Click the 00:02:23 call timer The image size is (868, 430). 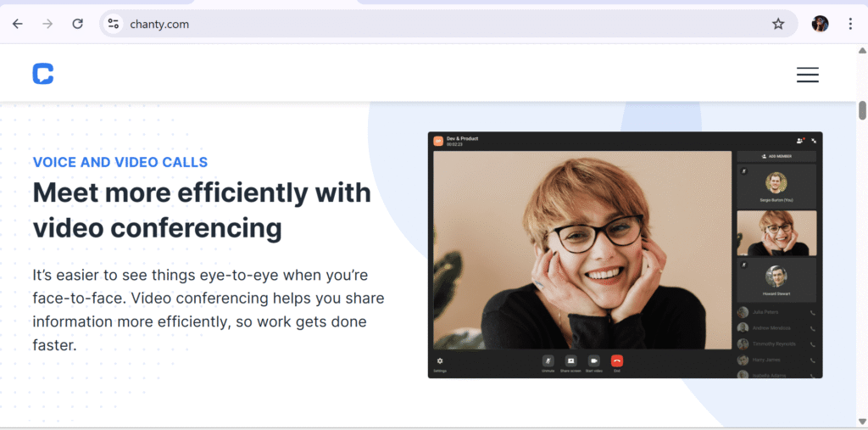pyautogui.click(x=454, y=144)
